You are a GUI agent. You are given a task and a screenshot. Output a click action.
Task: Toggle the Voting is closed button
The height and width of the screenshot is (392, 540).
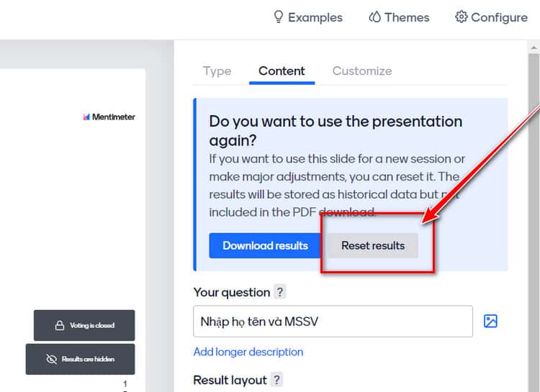tap(84, 325)
